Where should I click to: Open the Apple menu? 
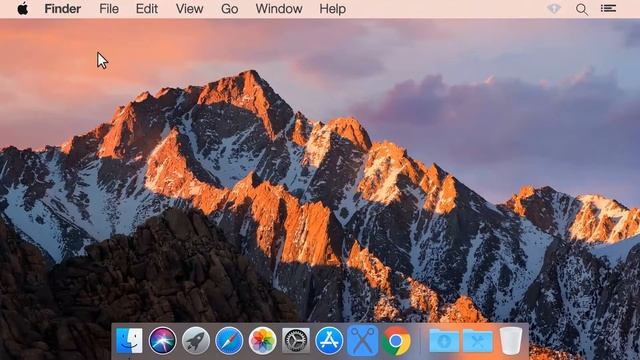(23, 8)
